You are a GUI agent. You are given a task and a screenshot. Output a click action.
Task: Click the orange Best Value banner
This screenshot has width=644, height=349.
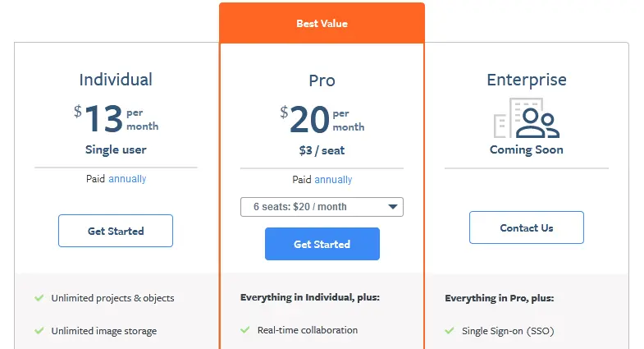pyautogui.click(x=322, y=23)
